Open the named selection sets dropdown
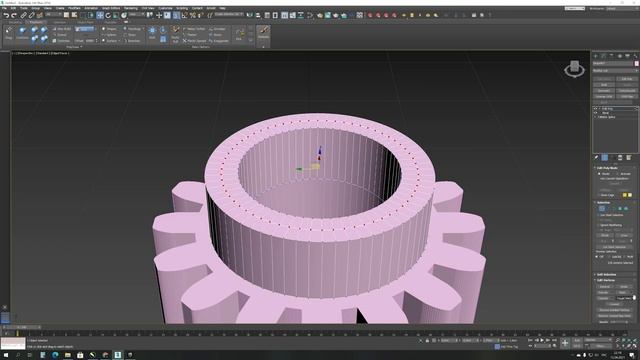640x360 pixels. (229, 14)
